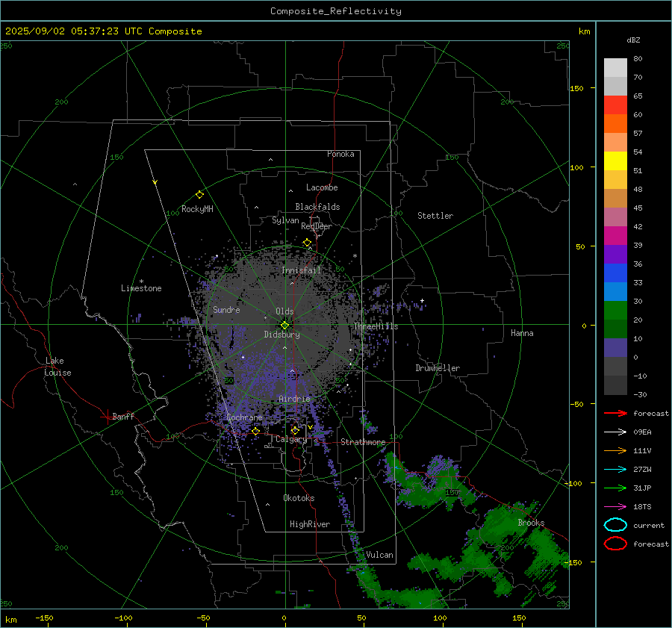Click the RockyMH label
This screenshot has height=628, width=672.
coord(197,209)
